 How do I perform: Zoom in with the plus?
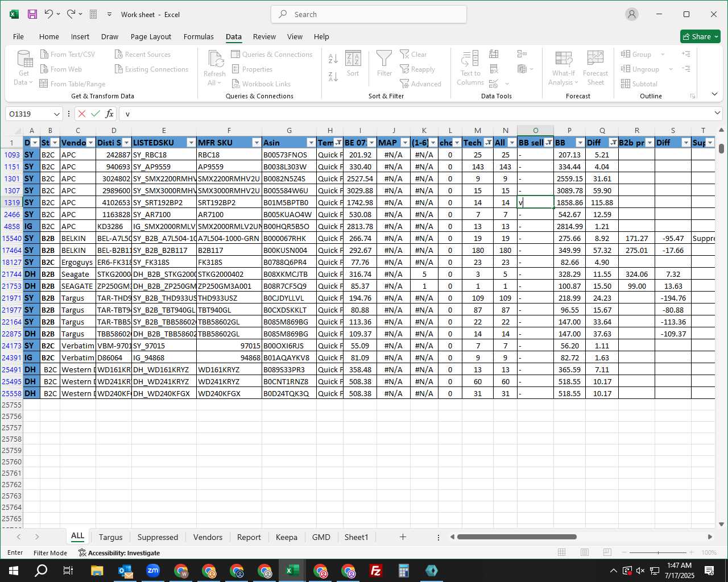tap(692, 552)
